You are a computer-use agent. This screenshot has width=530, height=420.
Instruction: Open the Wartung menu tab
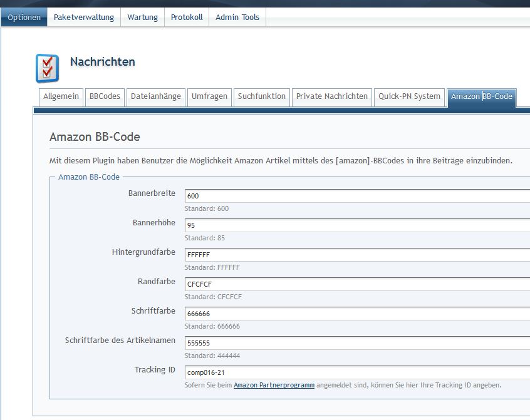[x=143, y=18]
